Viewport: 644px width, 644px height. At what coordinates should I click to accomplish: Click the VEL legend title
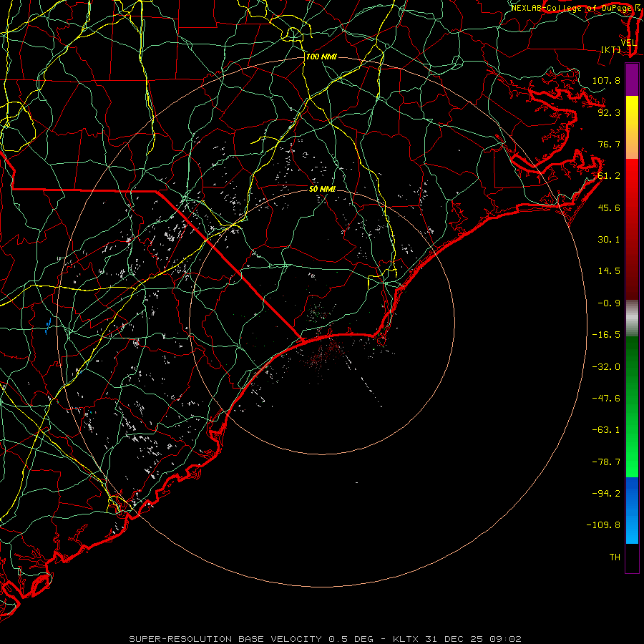pos(628,43)
